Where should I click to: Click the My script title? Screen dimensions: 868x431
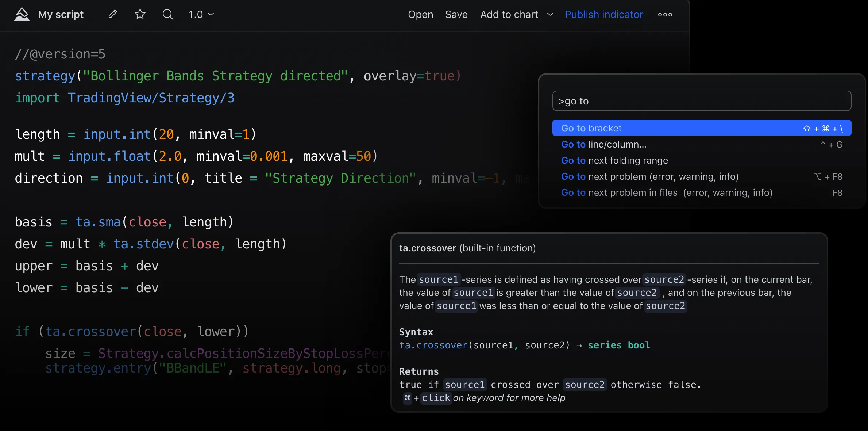(x=61, y=14)
